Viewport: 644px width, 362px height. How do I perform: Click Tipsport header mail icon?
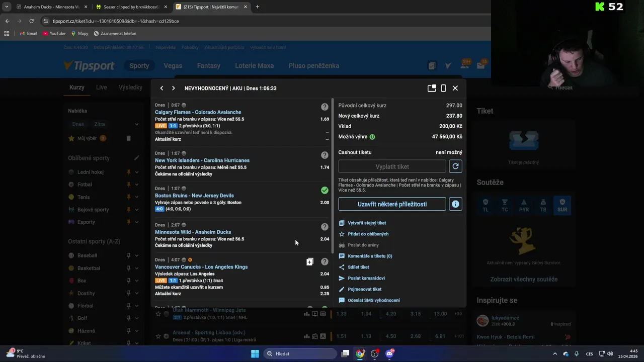[480, 65]
